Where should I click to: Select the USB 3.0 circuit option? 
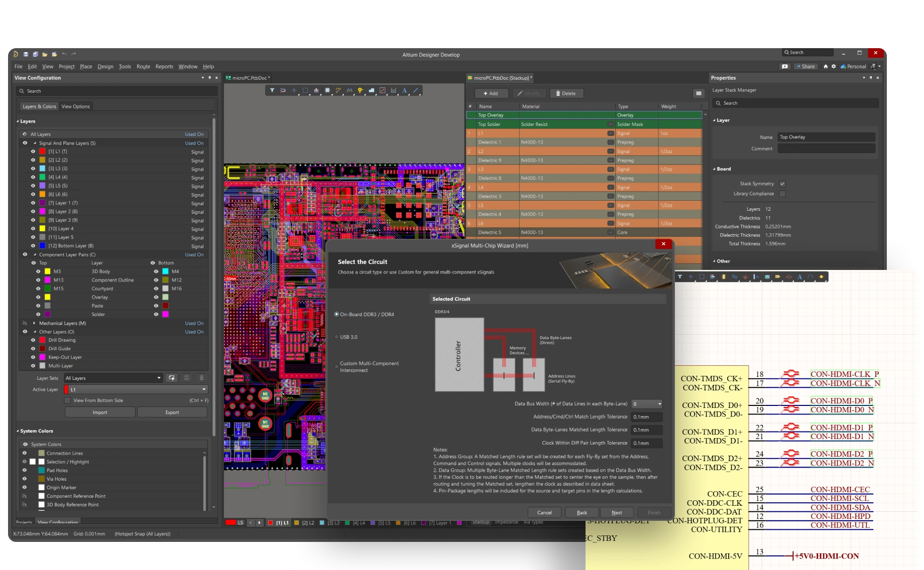(x=337, y=337)
